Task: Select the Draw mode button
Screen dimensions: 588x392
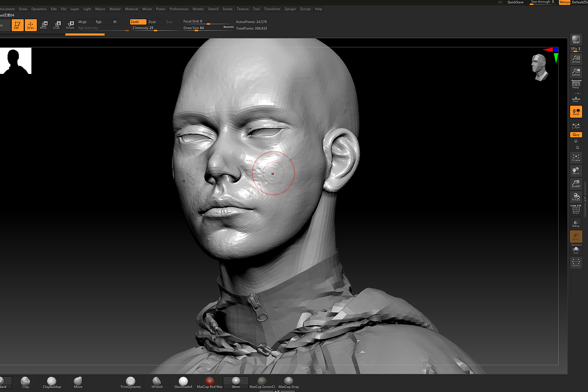Action: point(31,25)
